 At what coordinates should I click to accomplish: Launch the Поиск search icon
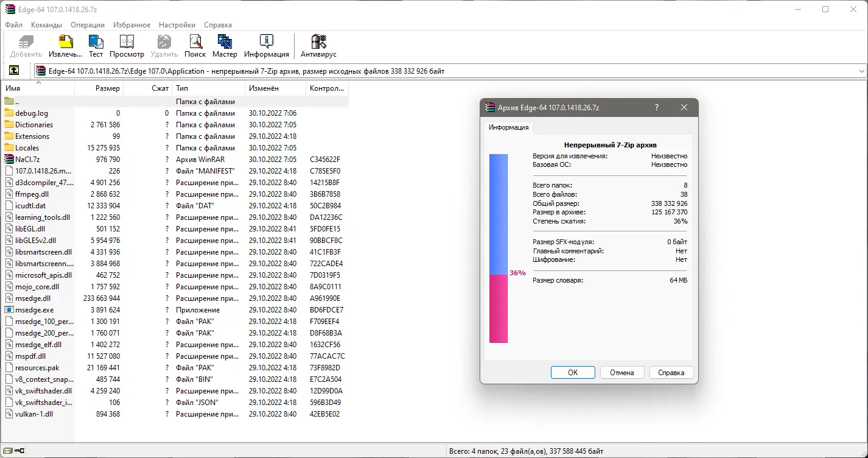point(195,43)
